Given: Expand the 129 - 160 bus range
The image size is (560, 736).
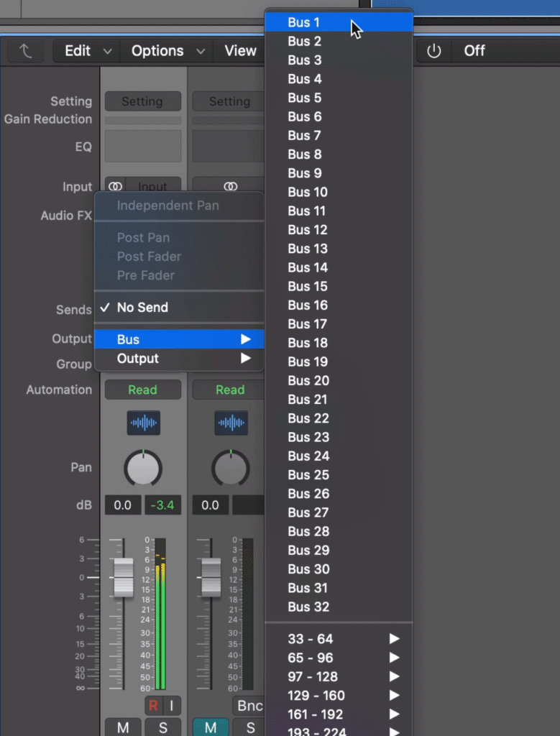Looking at the screenshot, I should coord(339,695).
